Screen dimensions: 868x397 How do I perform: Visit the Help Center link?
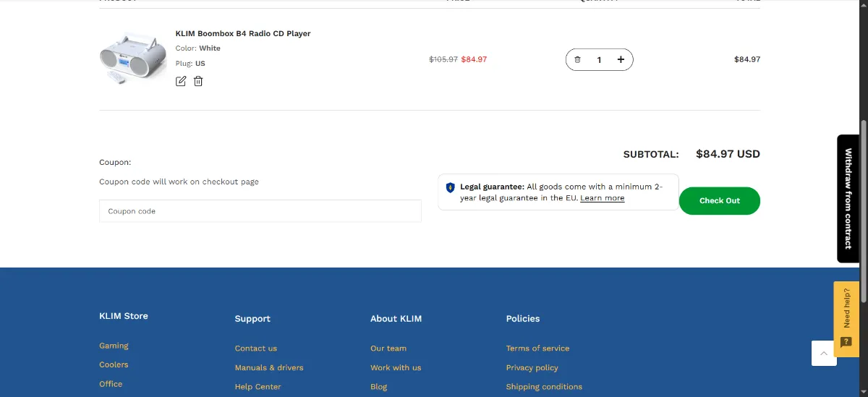pyautogui.click(x=258, y=387)
